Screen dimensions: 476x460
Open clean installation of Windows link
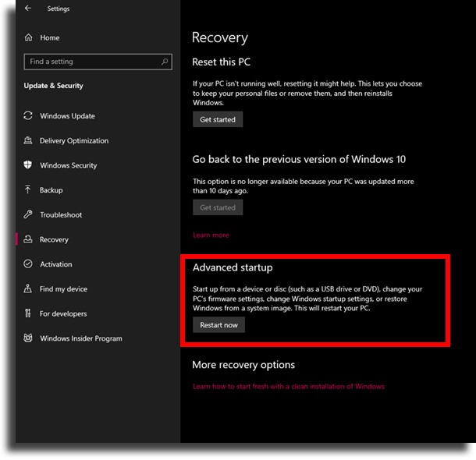[x=289, y=386]
